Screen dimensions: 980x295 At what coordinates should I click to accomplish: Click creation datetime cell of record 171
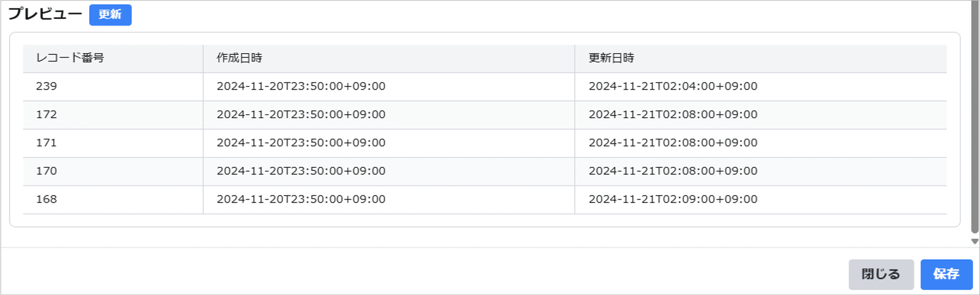coord(301,142)
